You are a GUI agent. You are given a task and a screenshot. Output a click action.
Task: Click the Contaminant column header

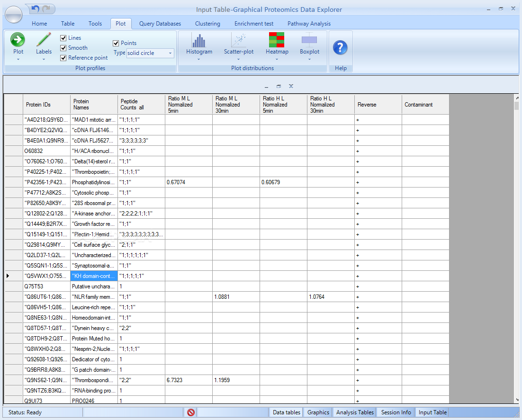coord(425,105)
